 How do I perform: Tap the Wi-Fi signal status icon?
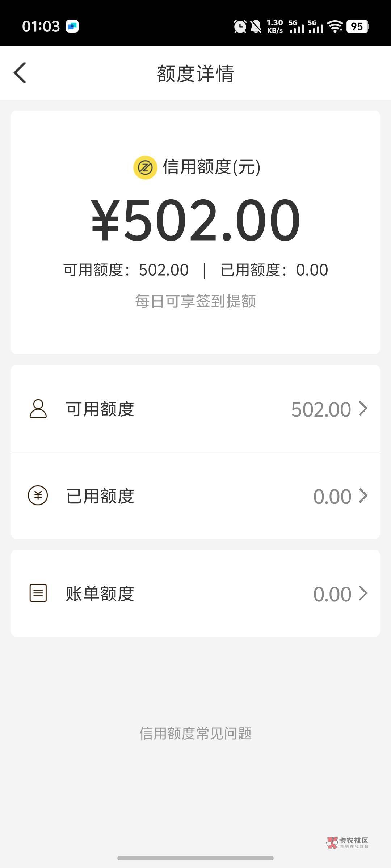pos(335,26)
